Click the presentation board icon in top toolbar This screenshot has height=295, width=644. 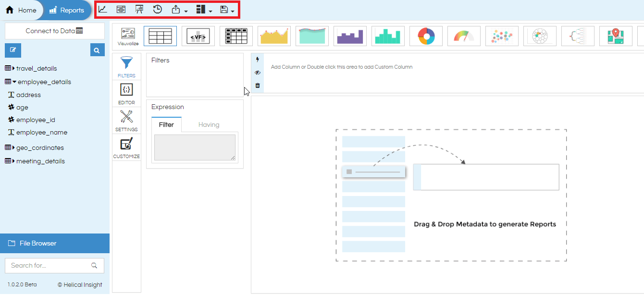pyautogui.click(x=139, y=9)
